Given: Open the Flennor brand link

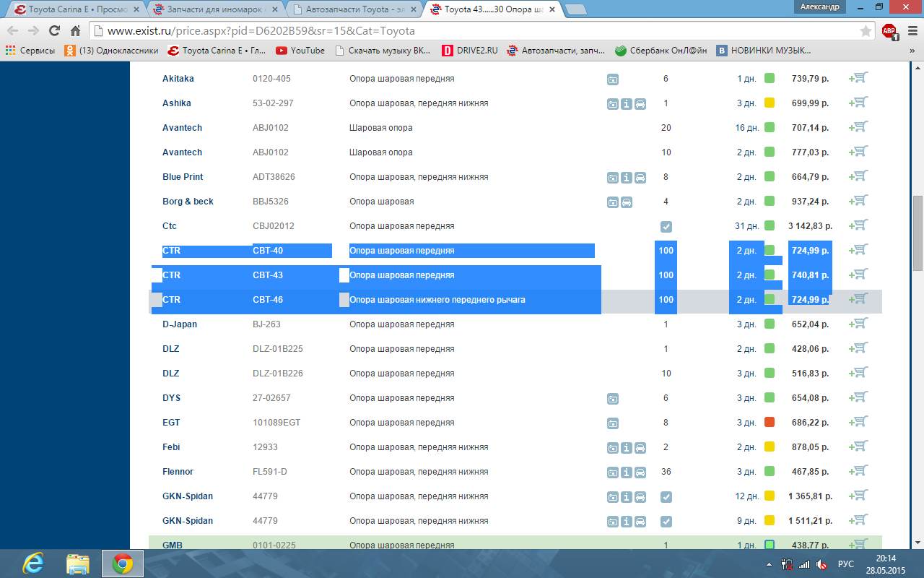Looking at the screenshot, I should 178,472.
